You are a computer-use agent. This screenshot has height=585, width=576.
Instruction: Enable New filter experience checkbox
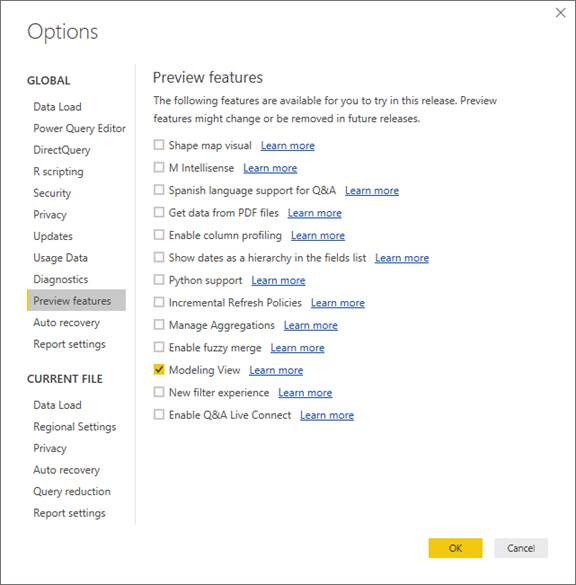tap(159, 392)
